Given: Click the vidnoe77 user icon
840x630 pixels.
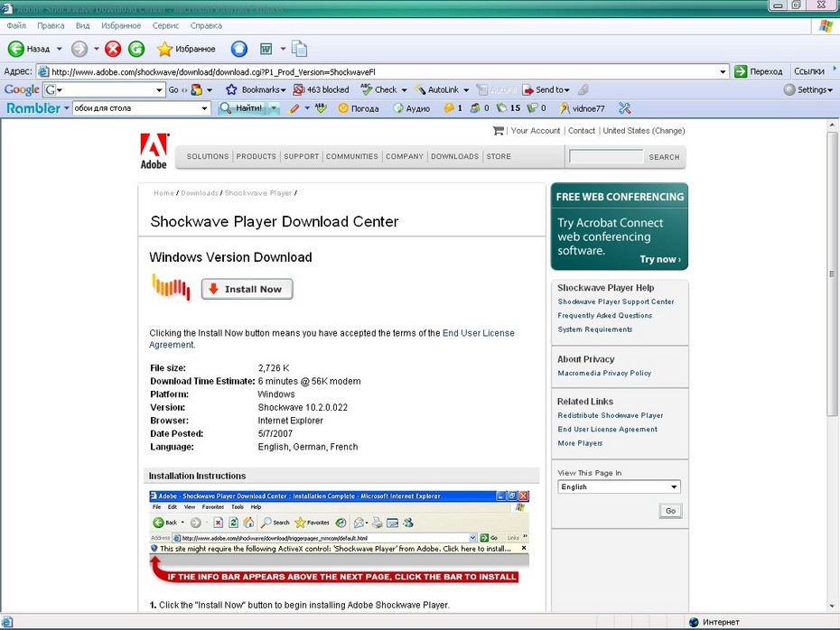Looking at the screenshot, I should 582,108.
